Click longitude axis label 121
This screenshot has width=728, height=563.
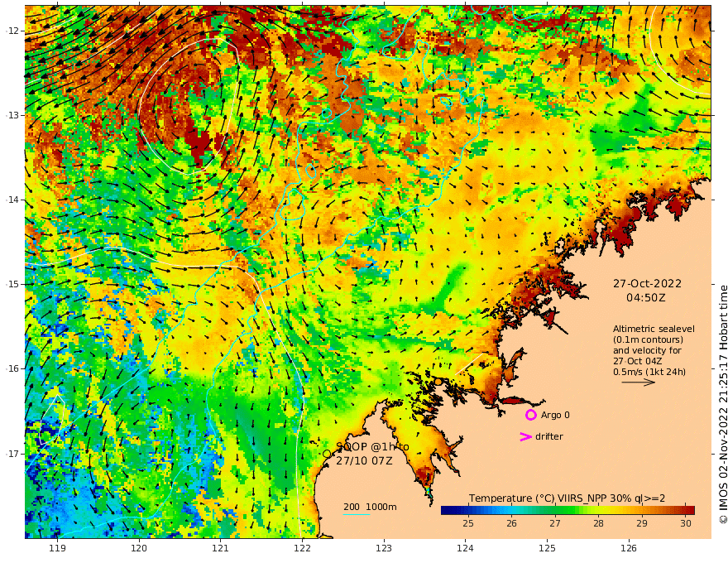pos(221,548)
